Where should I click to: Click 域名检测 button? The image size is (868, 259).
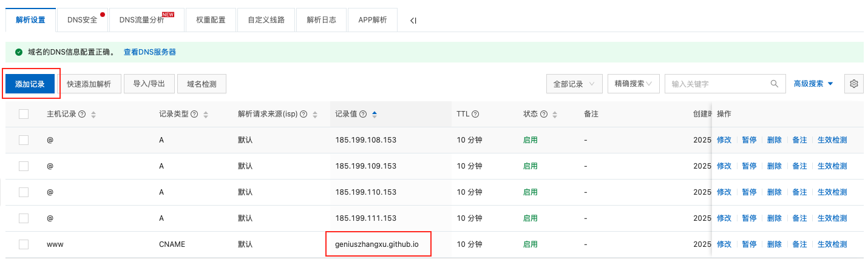pyautogui.click(x=202, y=84)
